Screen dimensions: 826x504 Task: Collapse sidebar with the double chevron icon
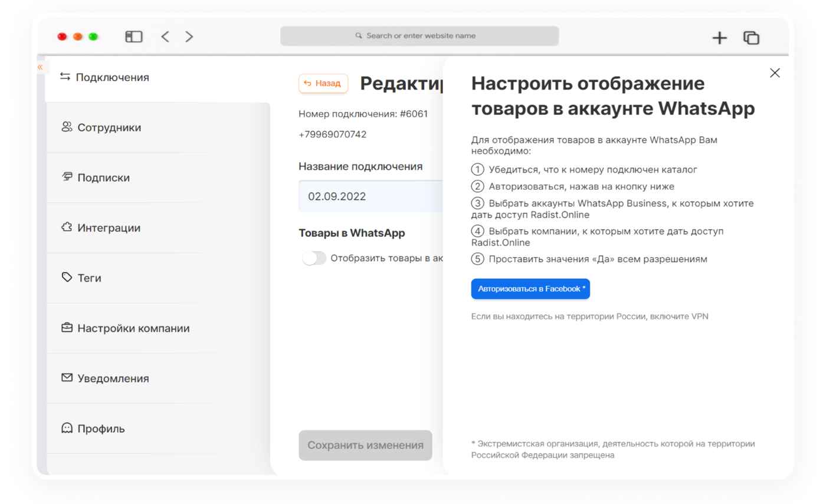(40, 67)
